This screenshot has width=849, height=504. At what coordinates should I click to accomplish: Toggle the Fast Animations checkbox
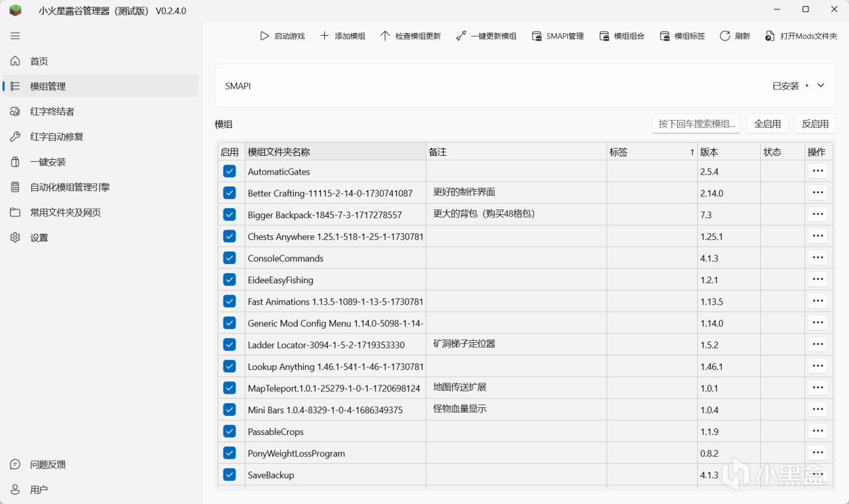[x=229, y=301]
